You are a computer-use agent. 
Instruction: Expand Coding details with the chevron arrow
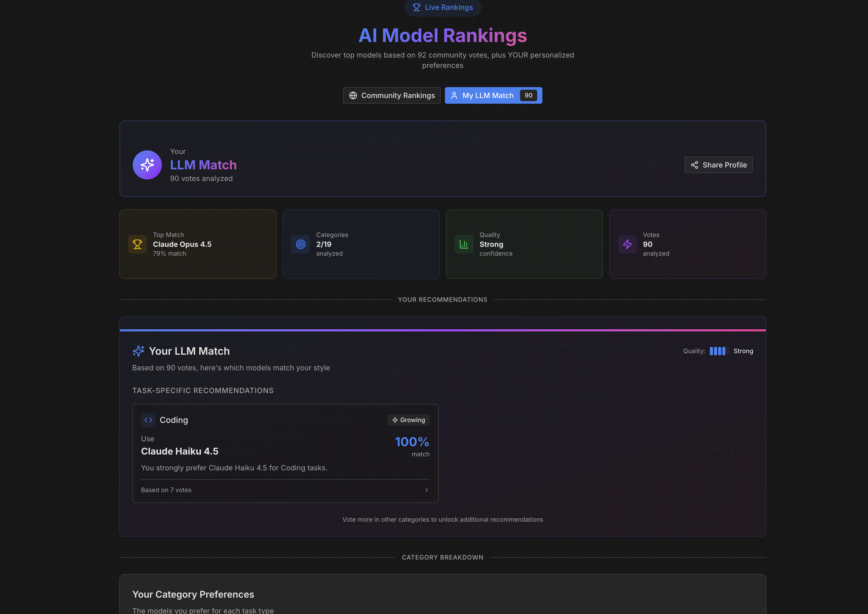(x=426, y=490)
